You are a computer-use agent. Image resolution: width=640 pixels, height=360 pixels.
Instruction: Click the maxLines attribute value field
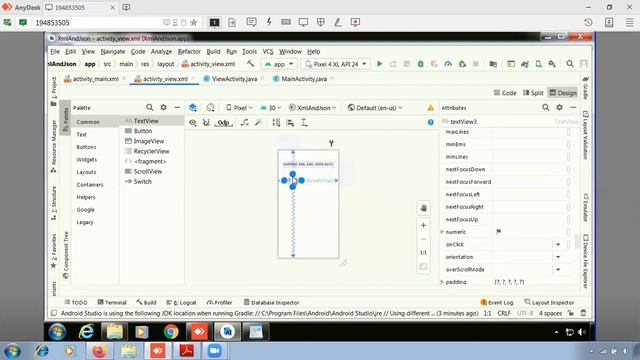529,132
